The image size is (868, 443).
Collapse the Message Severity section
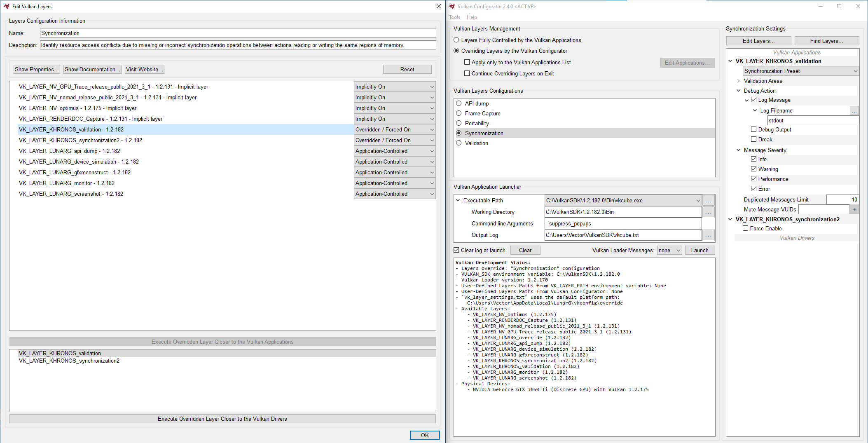[738, 150]
